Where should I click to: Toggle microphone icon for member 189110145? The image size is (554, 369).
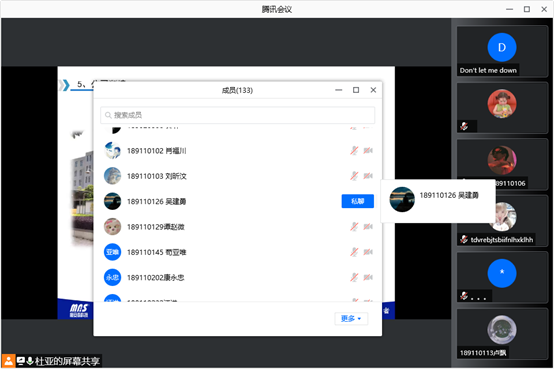pyautogui.click(x=354, y=252)
